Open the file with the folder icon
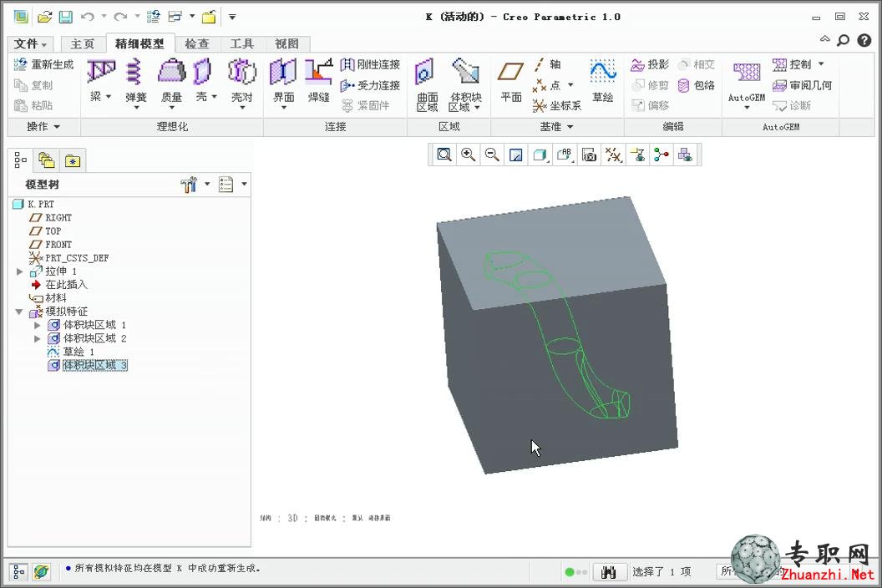Image resolution: width=882 pixels, height=588 pixels. click(44, 17)
